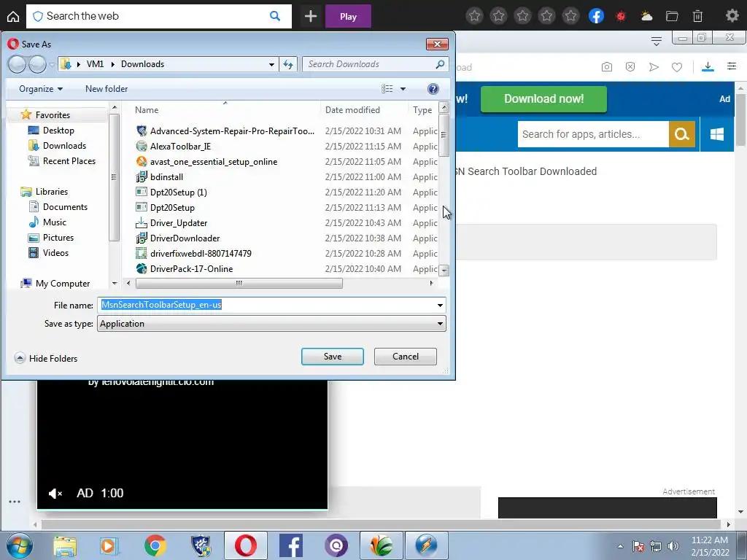
Task: Click the trash bin icon in browser toolbar
Action: 697,16
